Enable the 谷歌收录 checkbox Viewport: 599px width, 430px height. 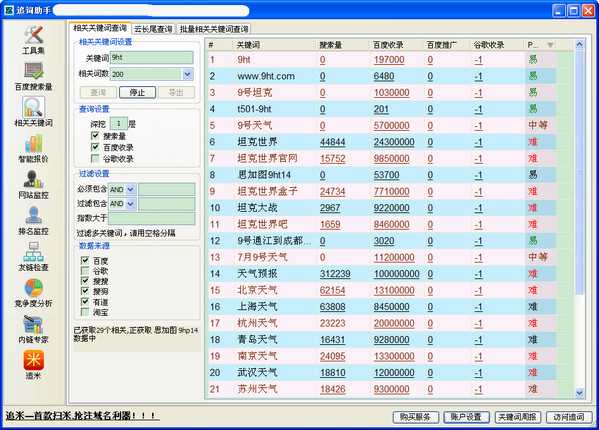pos(95,158)
